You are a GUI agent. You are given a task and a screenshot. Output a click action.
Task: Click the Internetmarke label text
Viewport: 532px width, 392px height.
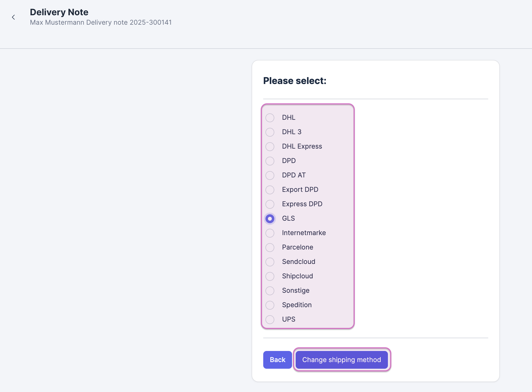pos(304,233)
